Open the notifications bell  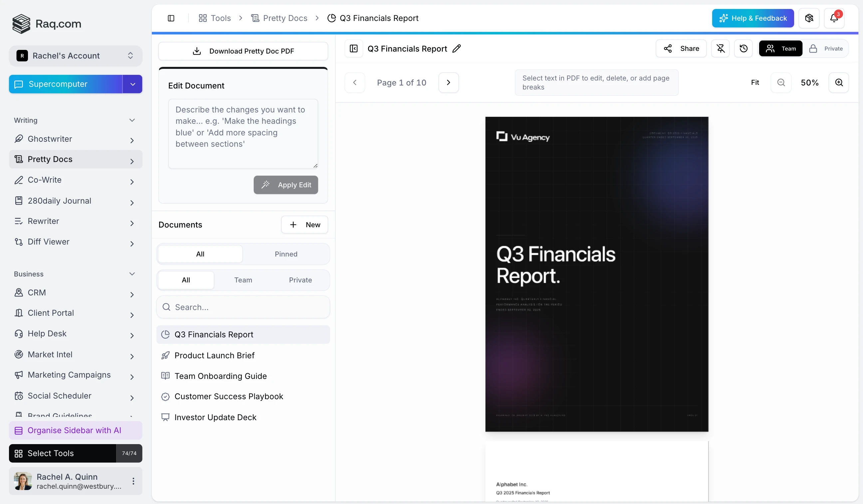point(834,18)
